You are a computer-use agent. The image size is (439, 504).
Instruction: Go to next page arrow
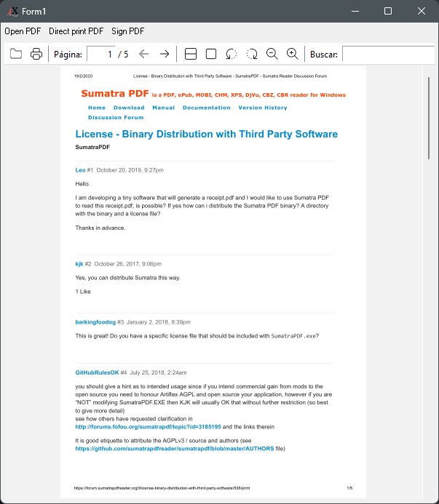[x=165, y=54]
